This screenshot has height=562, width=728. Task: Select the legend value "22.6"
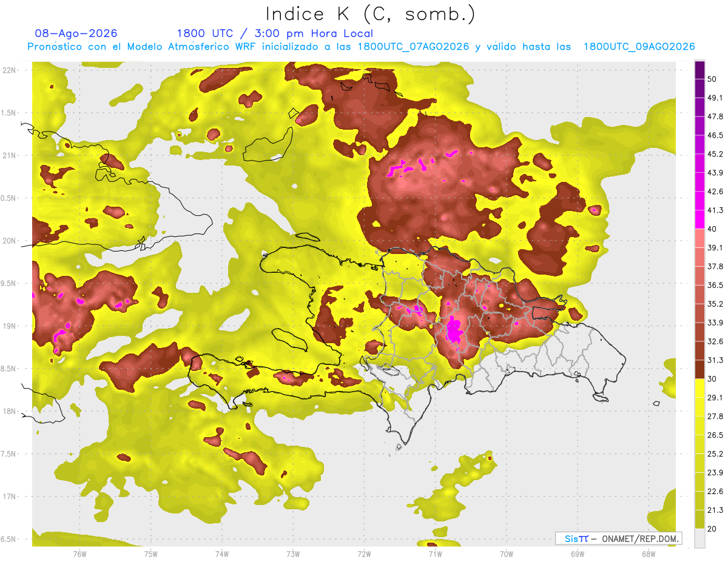[715, 492]
